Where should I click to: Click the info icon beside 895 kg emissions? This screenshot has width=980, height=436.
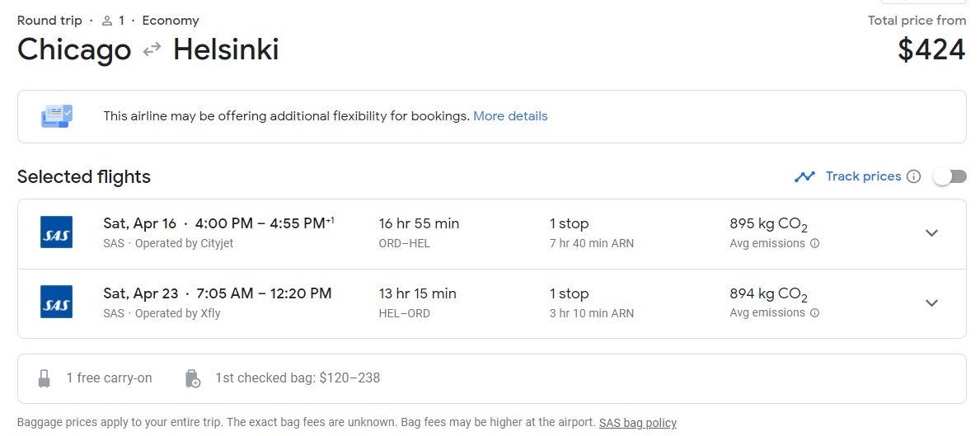pos(814,244)
